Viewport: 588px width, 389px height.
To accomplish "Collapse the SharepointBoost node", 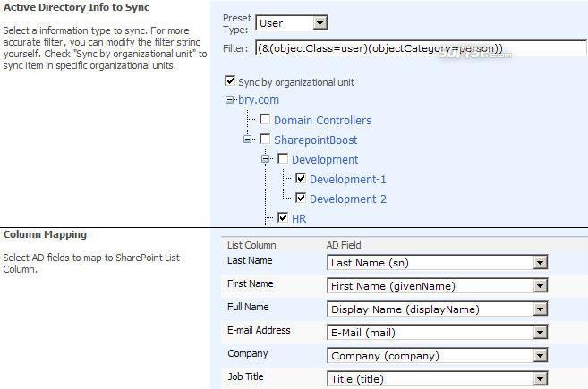I will click(247, 140).
